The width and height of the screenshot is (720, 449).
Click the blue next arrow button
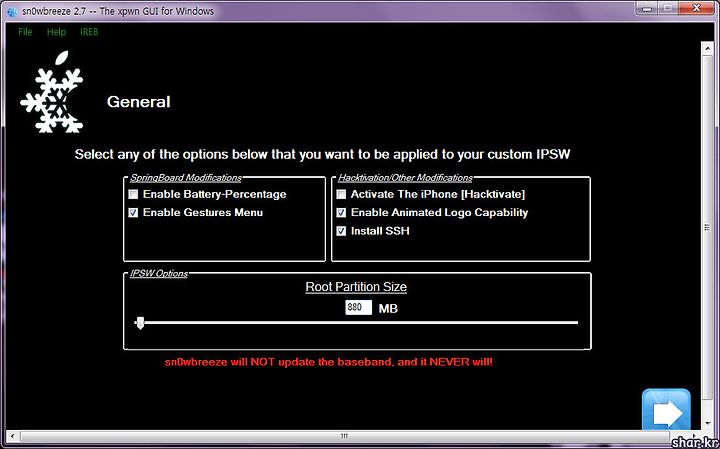(x=666, y=410)
